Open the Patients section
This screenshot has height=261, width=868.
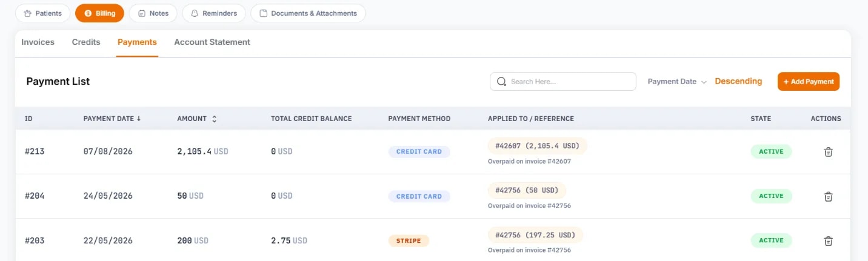click(43, 13)
